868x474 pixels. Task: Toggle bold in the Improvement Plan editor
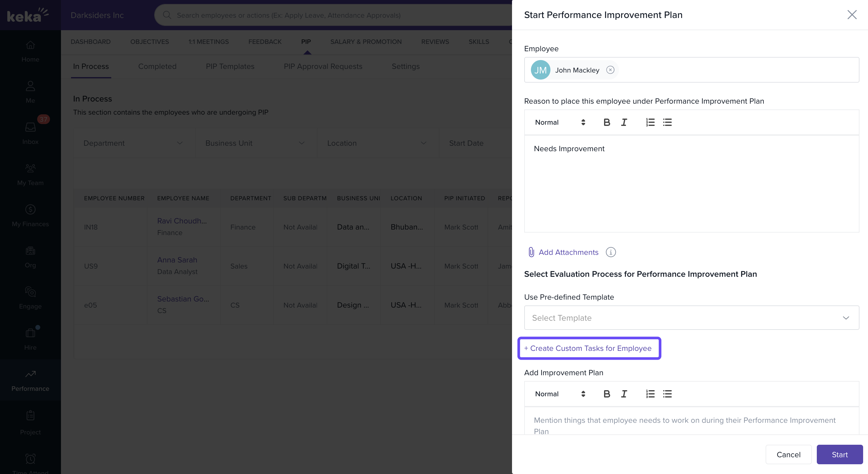click(x=607, y=394)
